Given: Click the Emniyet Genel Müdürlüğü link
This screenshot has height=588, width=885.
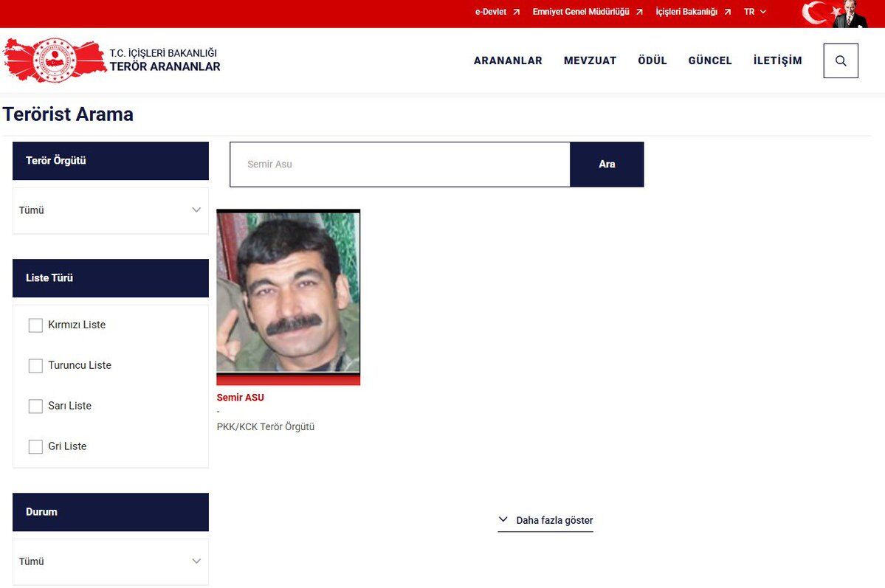Looking at the screenshot, I should pyautogui.click(x=581, y=12).
